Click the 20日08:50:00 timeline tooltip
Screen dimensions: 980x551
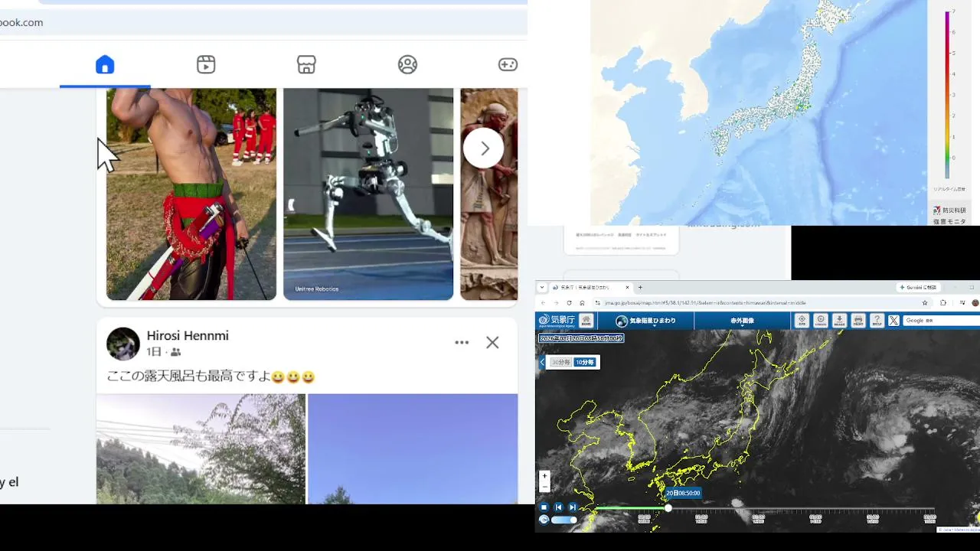(x=683, y=493)
